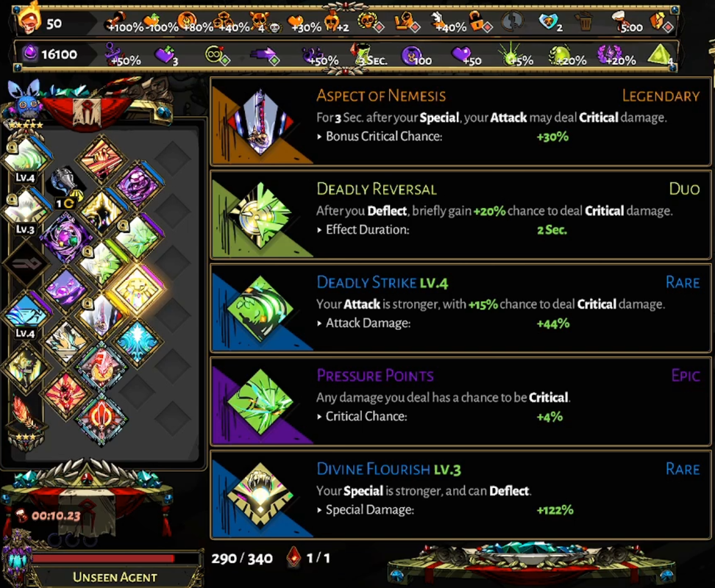Expand the Effect Duration detail arrow
Image resolution: width=715 pixels, height=588 pixels.
click(x=319, y=230)
